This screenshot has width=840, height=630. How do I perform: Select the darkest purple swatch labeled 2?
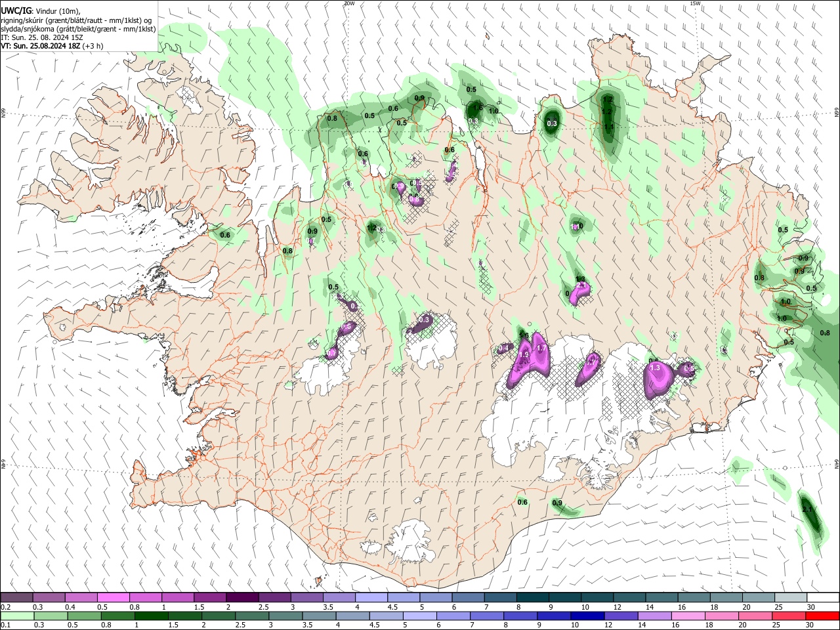[x=242, y=597]
